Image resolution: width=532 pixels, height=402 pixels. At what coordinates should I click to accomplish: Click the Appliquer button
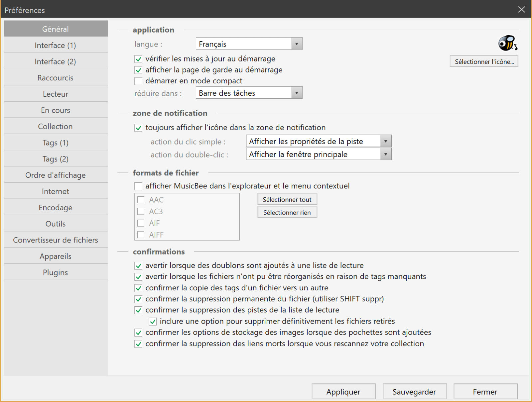pos(343,392)
